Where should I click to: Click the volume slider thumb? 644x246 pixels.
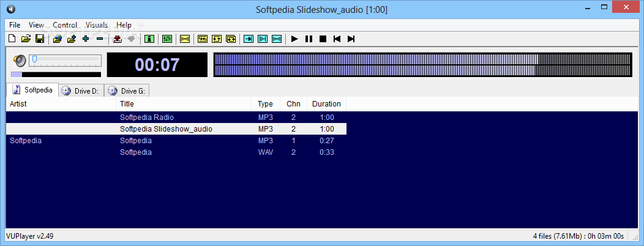tap(35, 59)
